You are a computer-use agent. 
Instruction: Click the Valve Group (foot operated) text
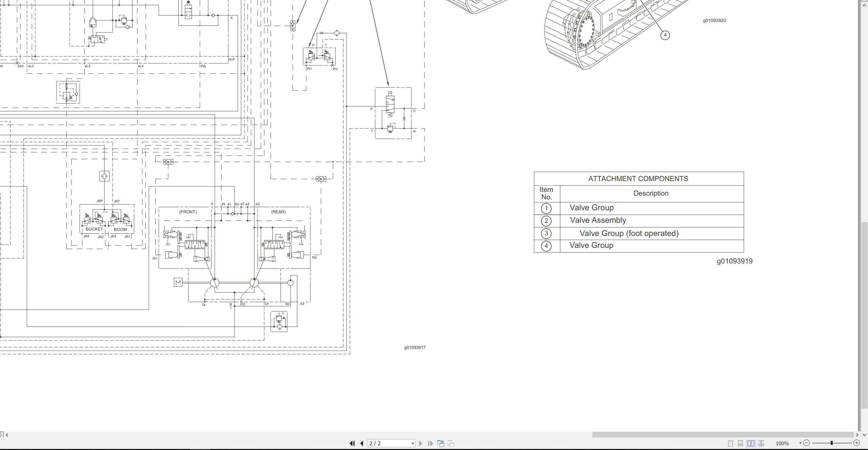(x=629, y=233)
